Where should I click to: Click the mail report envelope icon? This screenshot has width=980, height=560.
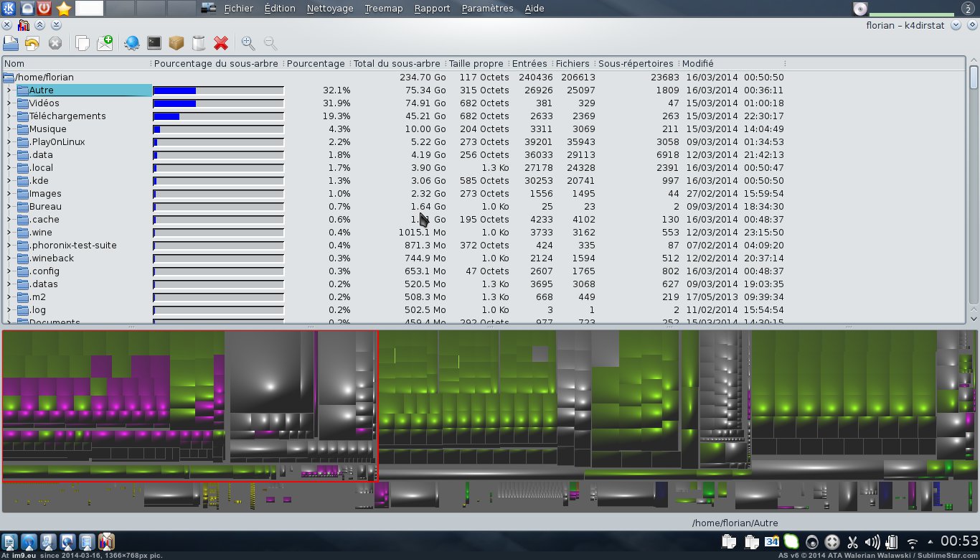[x=105, y=43]
